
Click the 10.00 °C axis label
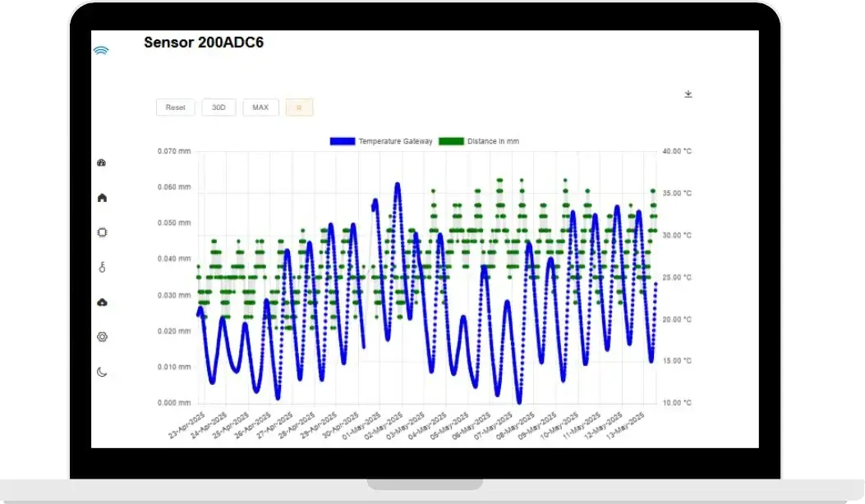click(x=677, y=402)
